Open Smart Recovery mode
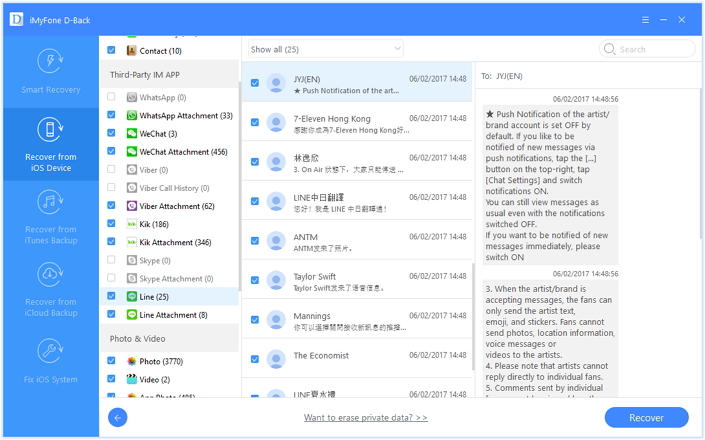The width and height of the screenshot is (705, 440). coord(50,71)
